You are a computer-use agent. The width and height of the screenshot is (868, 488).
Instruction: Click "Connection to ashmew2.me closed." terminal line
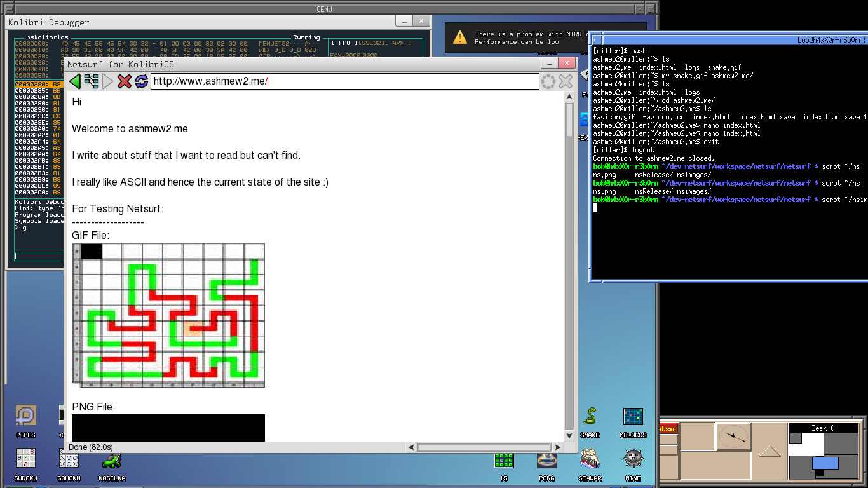click(654, 158)
